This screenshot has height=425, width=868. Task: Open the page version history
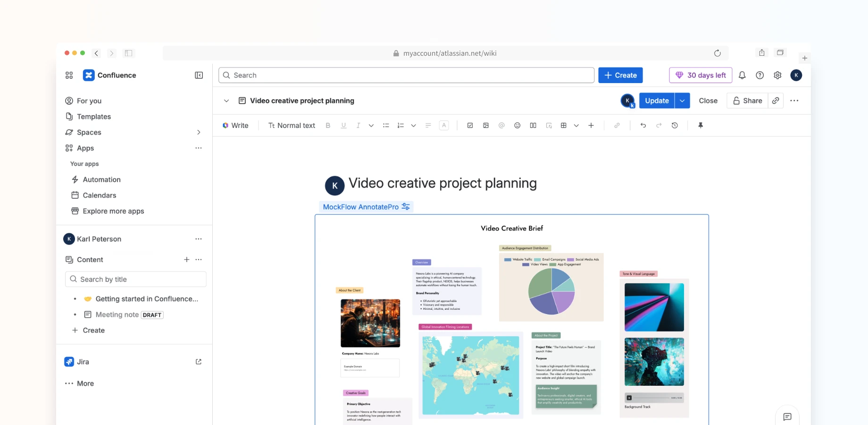[675, 126]
